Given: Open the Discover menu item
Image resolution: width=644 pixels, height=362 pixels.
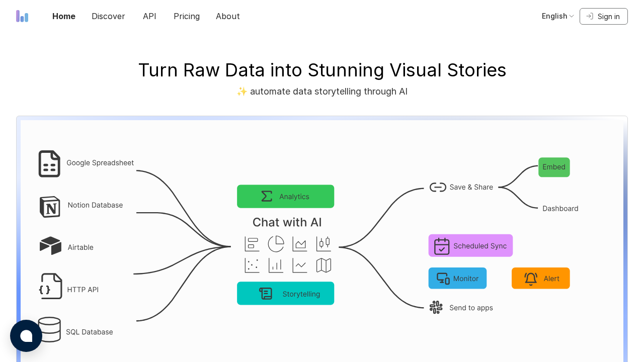Looking at the screenshot, I should (108, 16).
